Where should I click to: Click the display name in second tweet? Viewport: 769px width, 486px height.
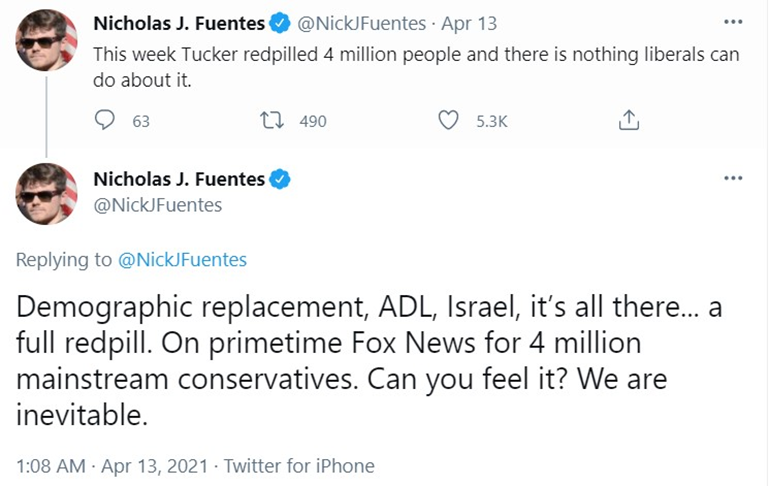[x=178, y=179]
